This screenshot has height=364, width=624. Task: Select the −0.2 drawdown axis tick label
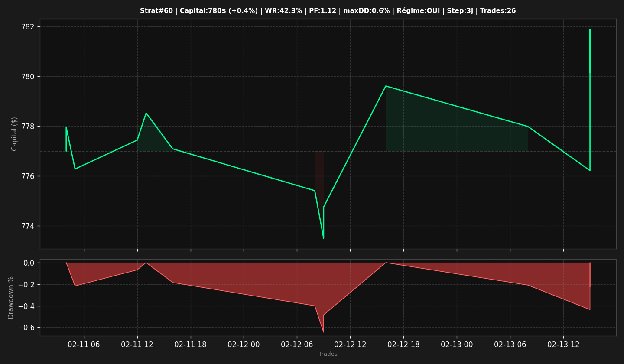pos(26,285)
